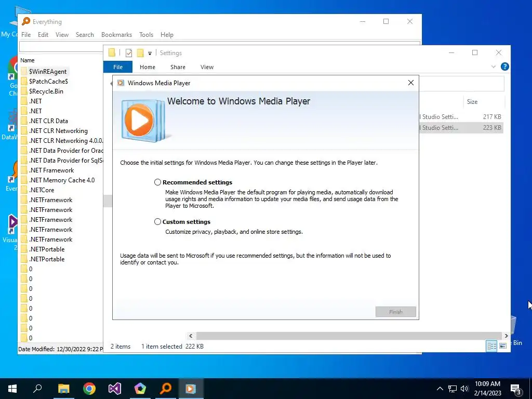Maximize the Everything window
Screen dimensions: 532x399
(x=386, y=21)
